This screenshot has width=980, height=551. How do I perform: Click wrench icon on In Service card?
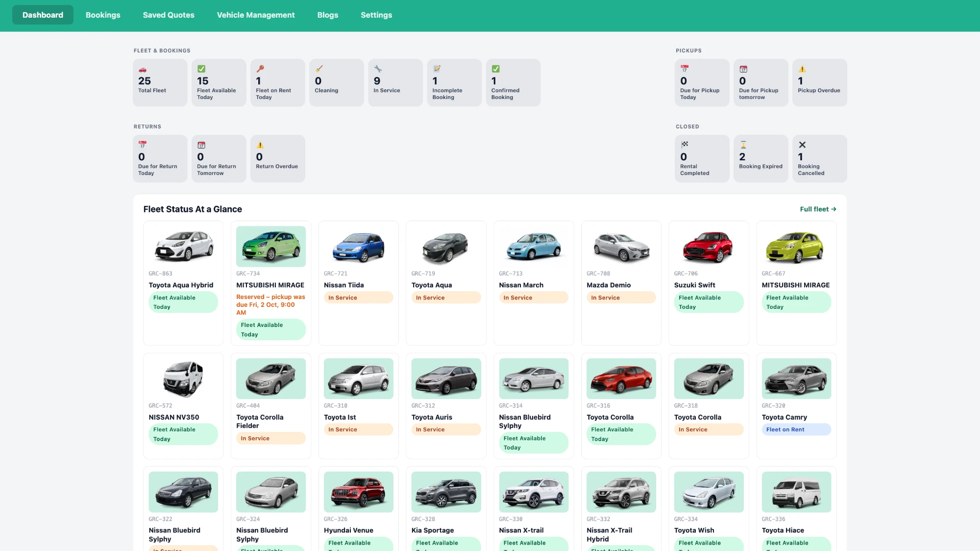[x=378, y=69]
